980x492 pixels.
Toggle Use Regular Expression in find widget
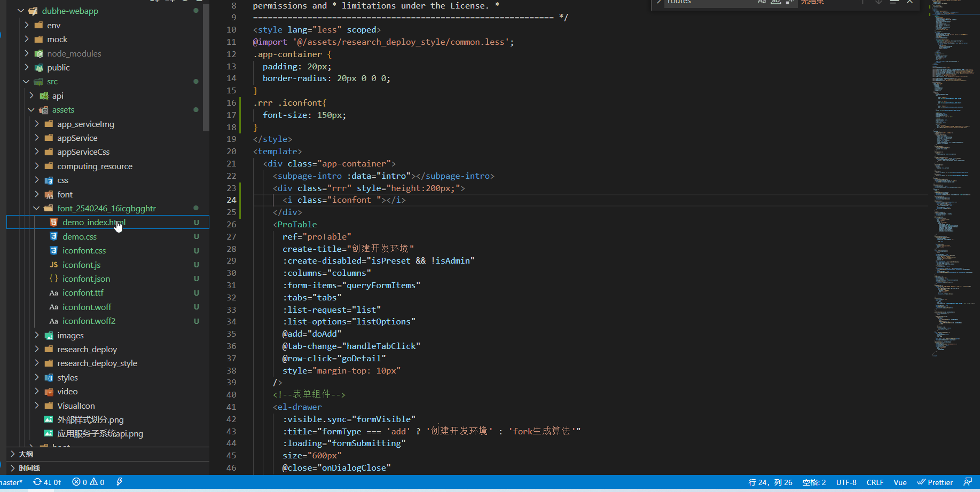789,3
